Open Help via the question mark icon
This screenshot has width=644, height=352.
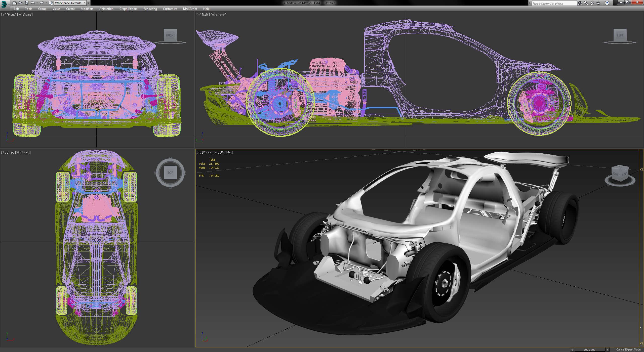click(608, 3)
